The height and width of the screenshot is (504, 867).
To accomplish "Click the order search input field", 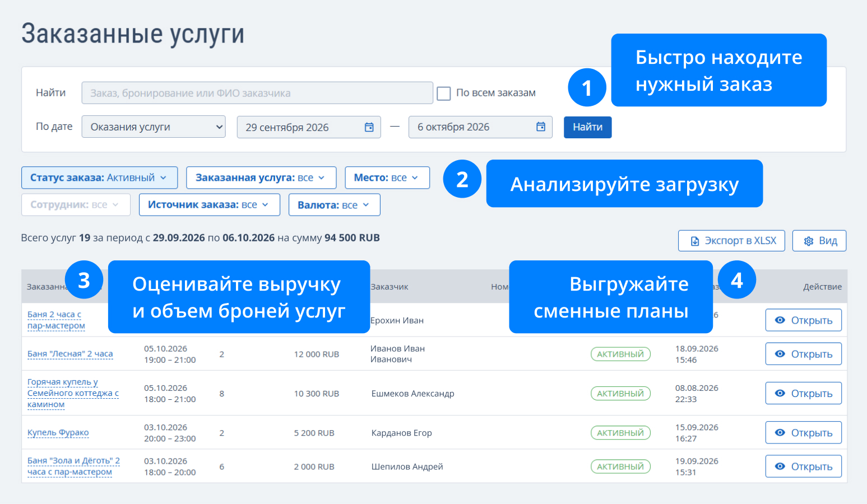I will 257,93.
